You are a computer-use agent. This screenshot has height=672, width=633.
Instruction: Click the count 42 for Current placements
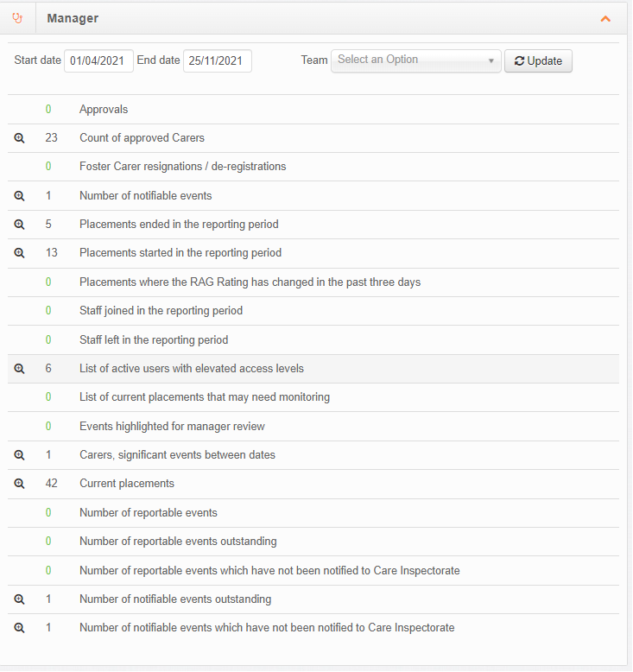pos(52,484)
